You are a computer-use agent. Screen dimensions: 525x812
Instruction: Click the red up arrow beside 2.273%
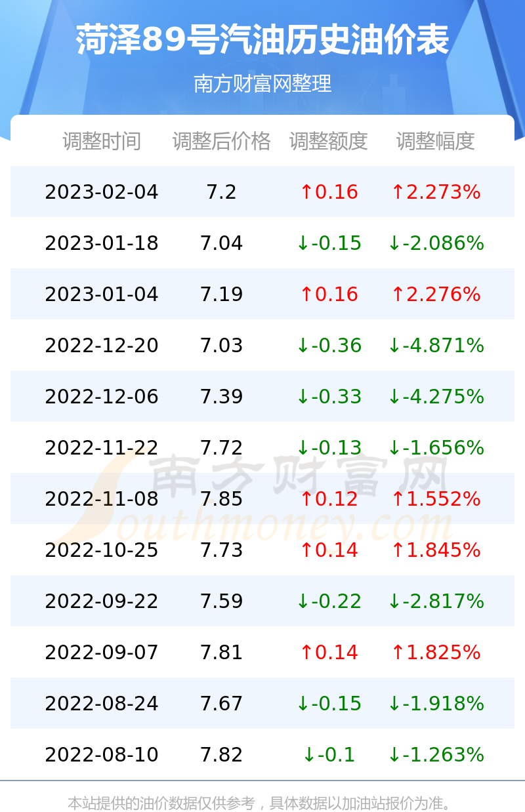397,192
